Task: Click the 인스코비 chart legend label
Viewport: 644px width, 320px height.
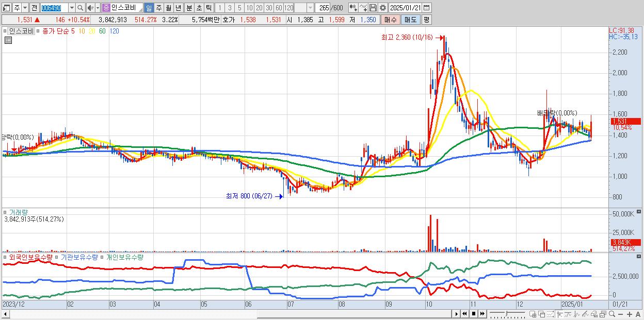Action: tap(21, 31)
